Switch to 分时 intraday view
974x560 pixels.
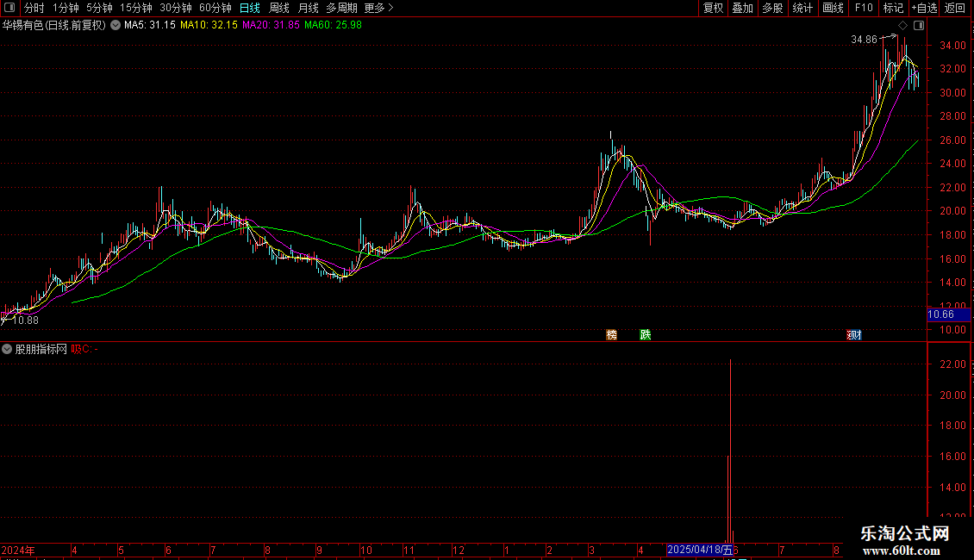coord(34,8)
